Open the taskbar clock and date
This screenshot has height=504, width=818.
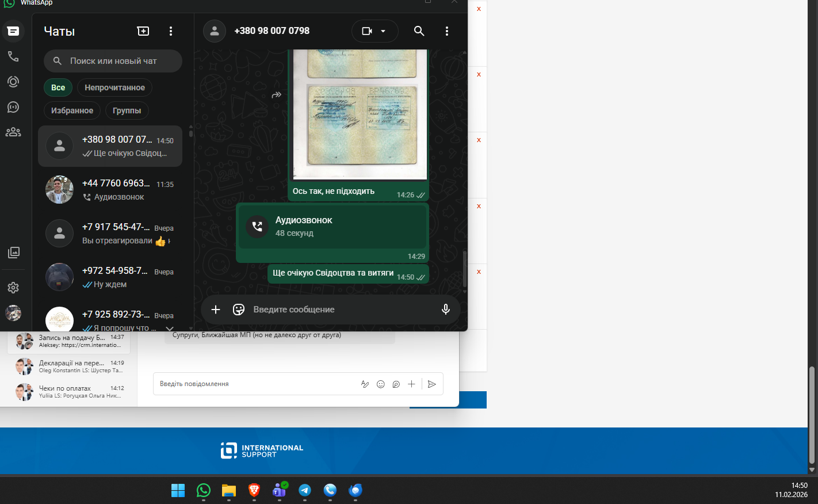click(x=791, y=490)
